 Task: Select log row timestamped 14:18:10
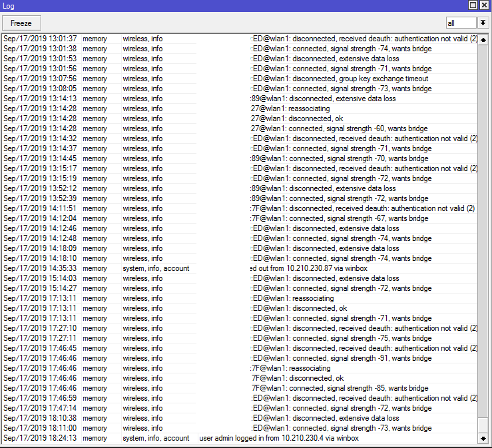pyautogui.click(x=240, y=258)
